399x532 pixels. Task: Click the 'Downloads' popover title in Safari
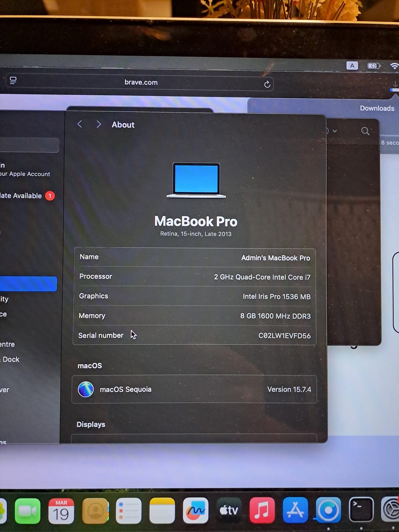377,108
